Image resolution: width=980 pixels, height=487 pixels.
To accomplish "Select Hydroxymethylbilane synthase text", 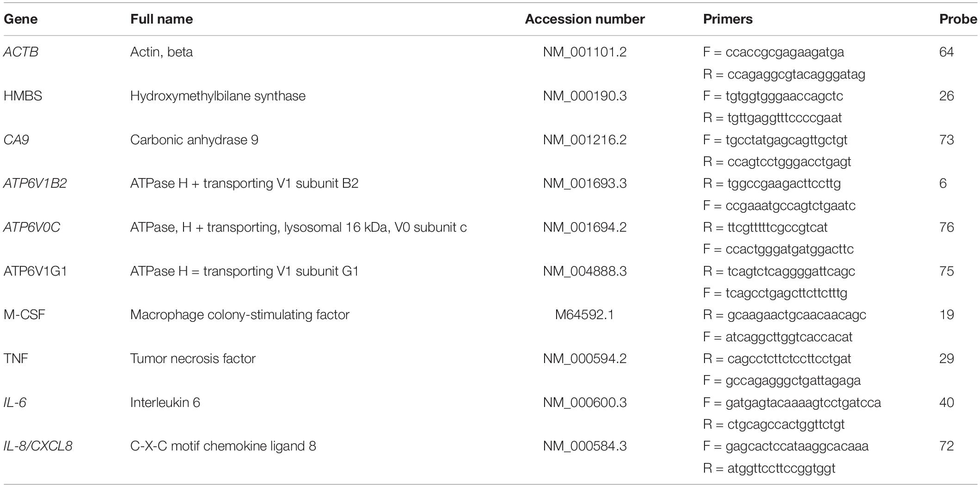I will [x=218, y=96].
